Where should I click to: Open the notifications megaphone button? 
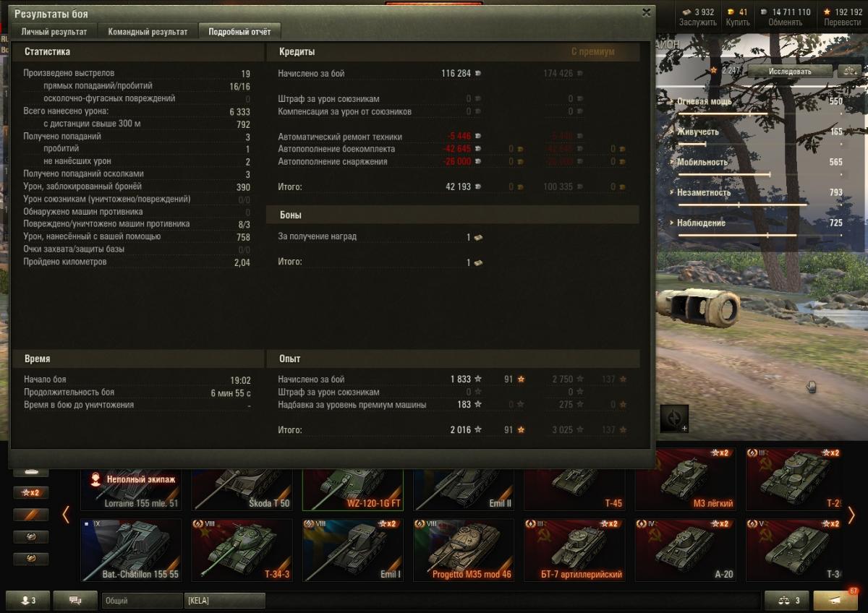(835, 599)
